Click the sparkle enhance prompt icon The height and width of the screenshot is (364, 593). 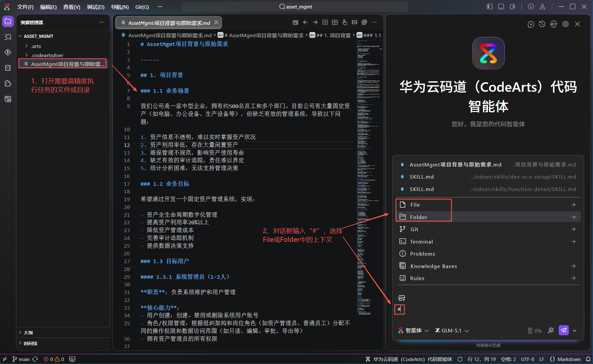(x=551, y=330)
